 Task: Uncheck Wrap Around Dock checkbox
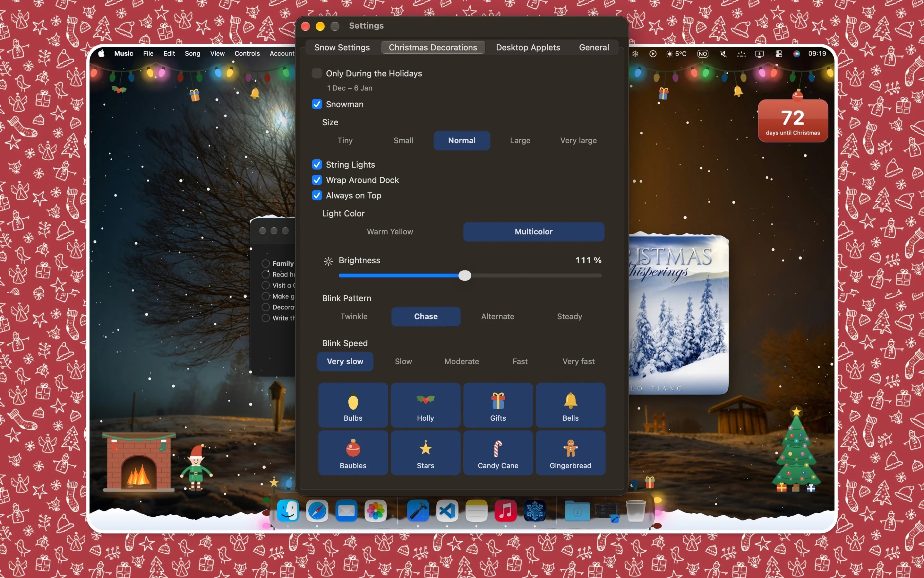point(317,180)
